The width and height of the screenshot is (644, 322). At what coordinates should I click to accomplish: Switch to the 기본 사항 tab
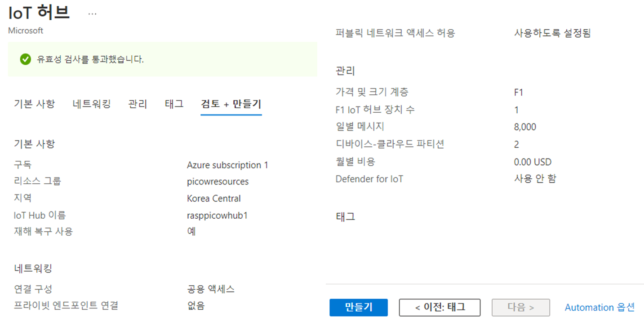34,104
